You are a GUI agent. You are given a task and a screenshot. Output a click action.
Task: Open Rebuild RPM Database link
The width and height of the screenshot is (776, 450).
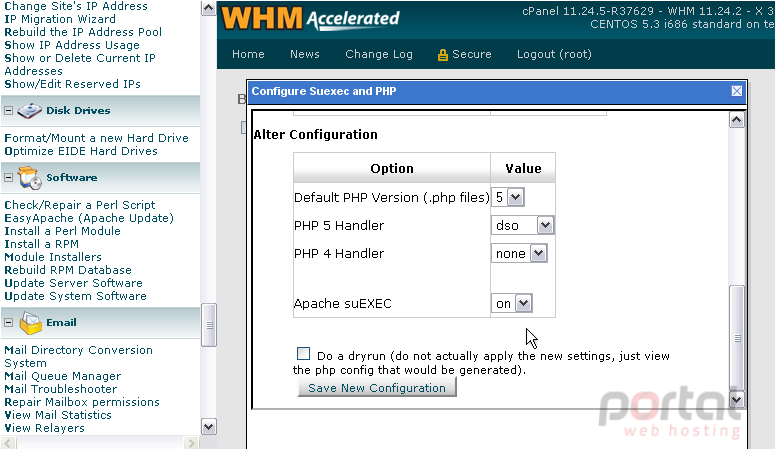point(68,270)
